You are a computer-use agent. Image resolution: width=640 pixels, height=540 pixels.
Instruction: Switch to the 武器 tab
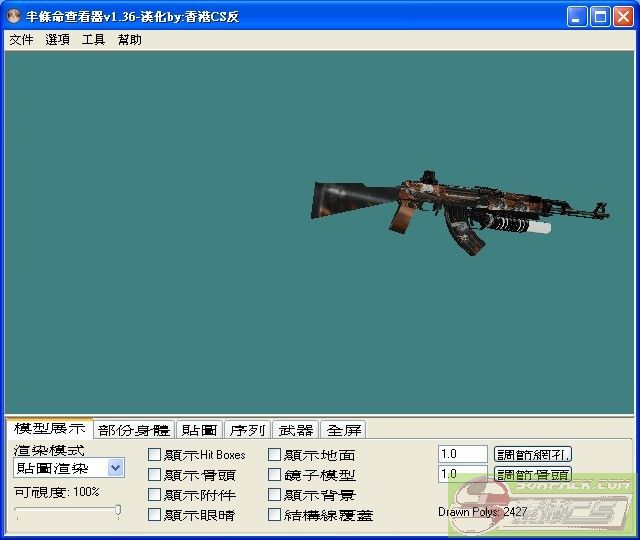(296, 430)
